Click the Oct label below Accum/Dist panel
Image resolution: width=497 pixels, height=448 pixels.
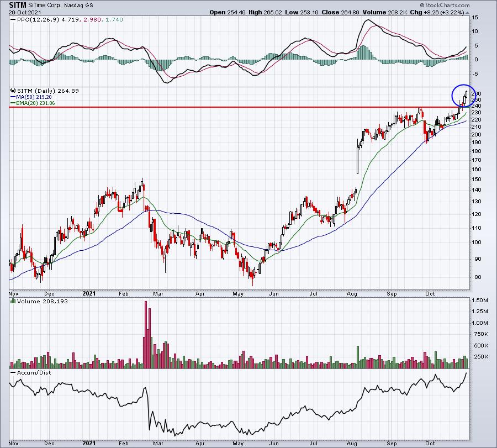tap(430, 443)
